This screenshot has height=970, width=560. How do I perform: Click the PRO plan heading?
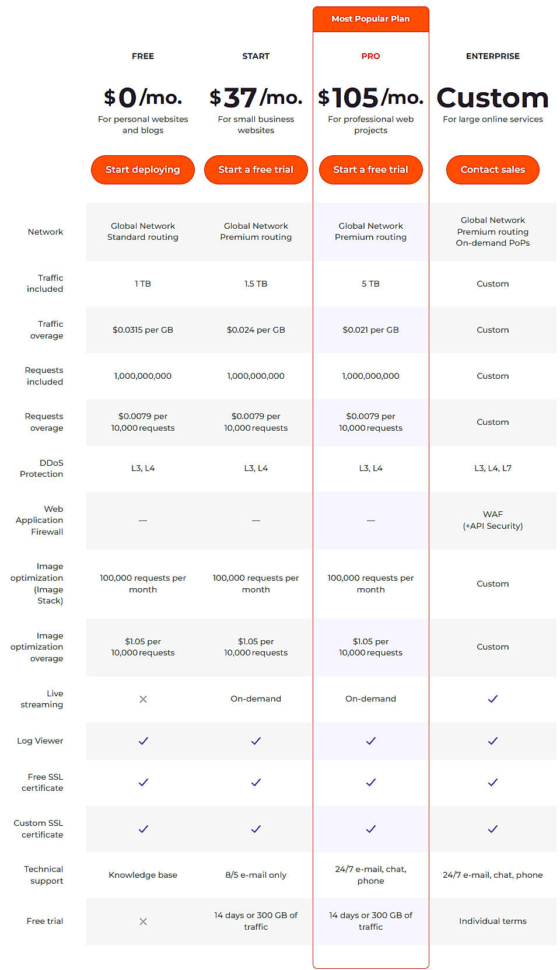click(371, 56)
